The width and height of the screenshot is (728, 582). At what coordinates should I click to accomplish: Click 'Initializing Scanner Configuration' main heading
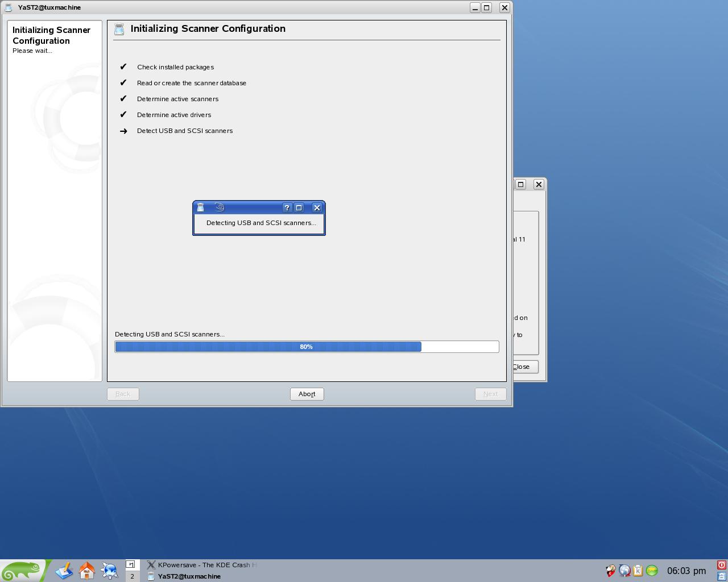click(x=208, y=29)
